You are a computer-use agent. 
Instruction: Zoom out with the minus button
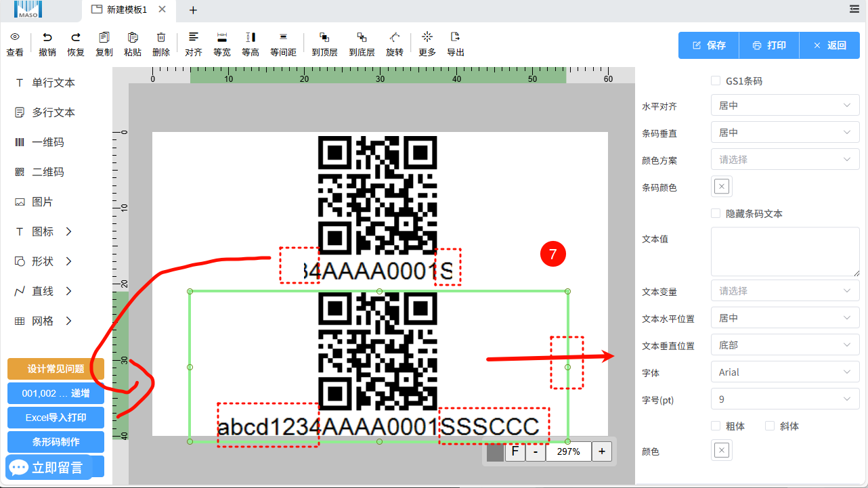click(x=535, y=451)
